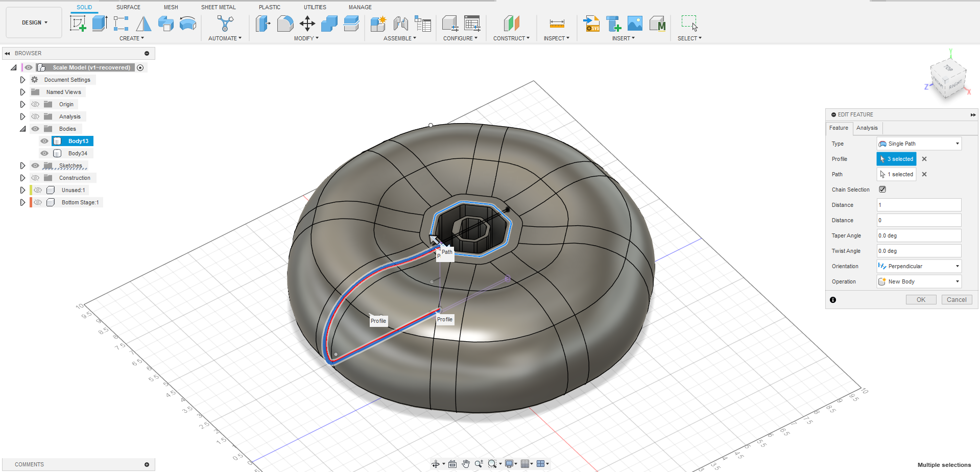Toggle Sketches folder visibility
The image size is (980, 472).
(x=35, y=166)
